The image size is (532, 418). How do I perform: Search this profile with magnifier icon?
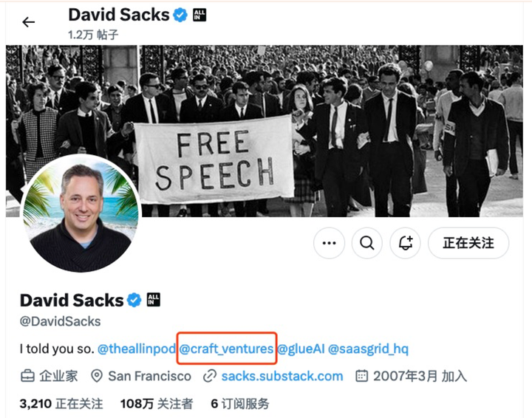tap(366, 243)
